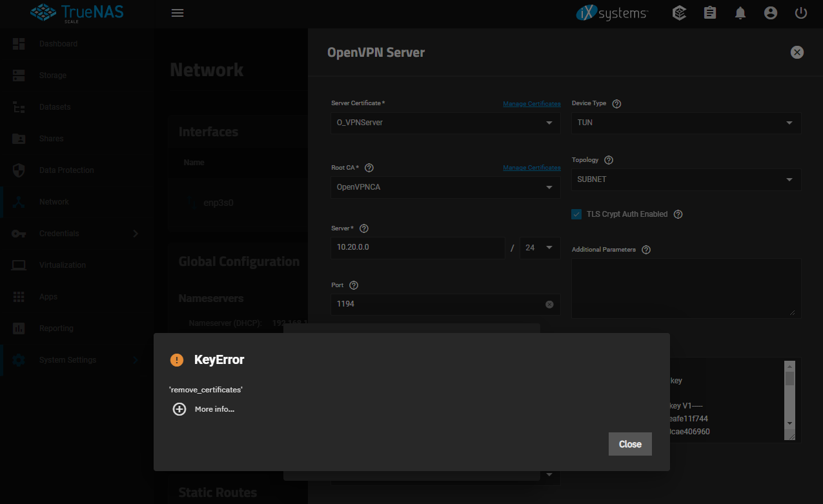
Task: Click Manage Certificates link above Server Certificate
Action: pos(532,104)
